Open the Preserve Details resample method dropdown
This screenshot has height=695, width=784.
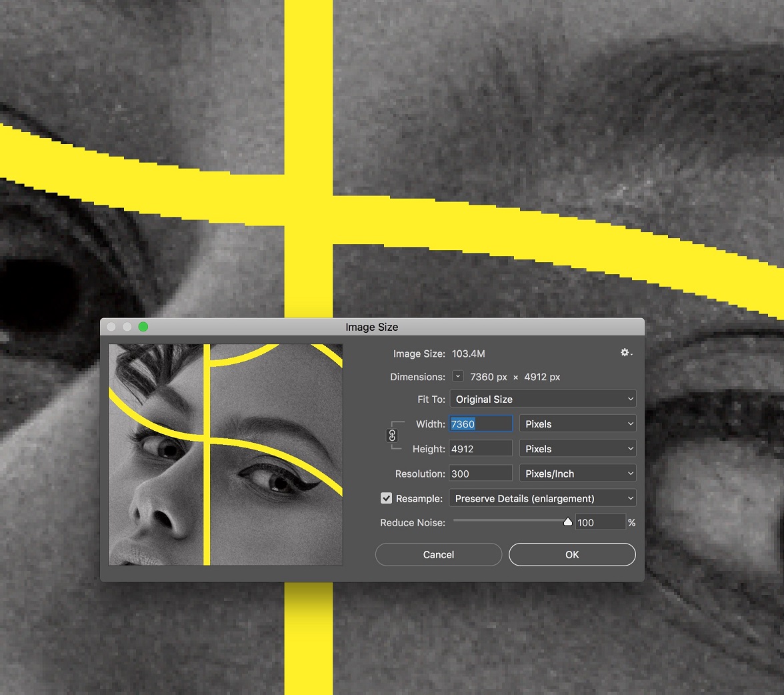click(543, 498)
